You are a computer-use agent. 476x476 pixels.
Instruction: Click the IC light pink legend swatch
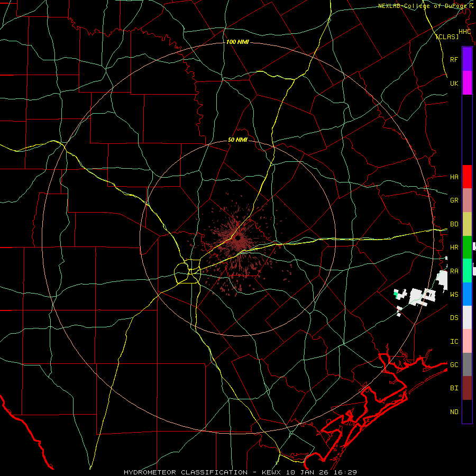point(467,341)
